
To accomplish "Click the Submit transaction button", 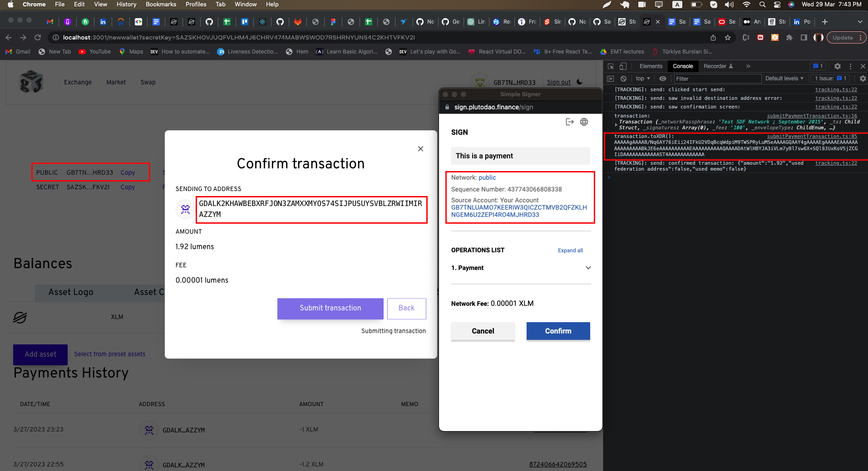I will click(330, 309).
